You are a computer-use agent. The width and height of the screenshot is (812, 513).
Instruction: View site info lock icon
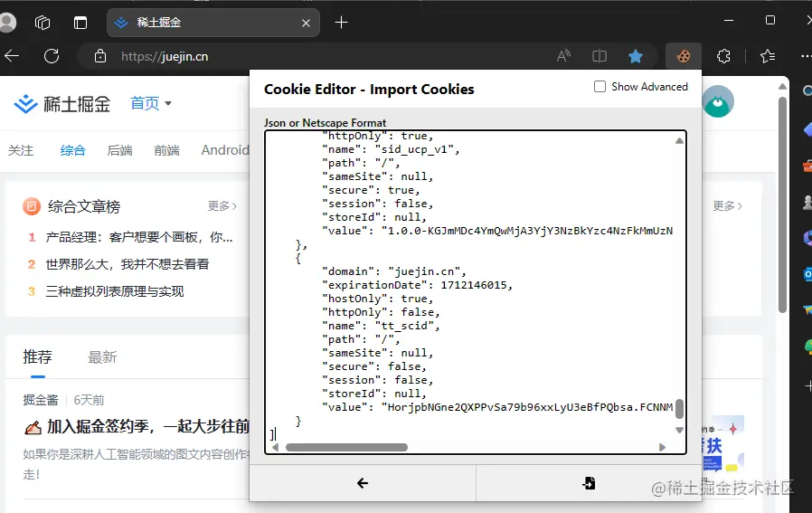click(x=100, y=56)
